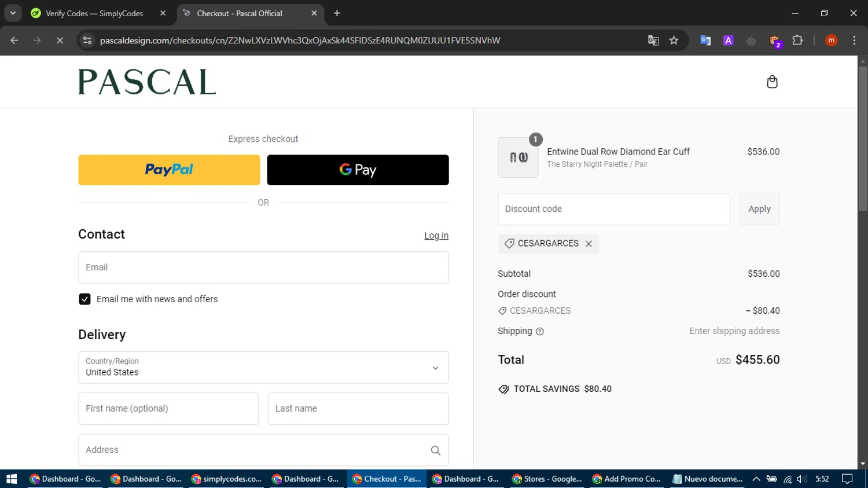Open a new browser tab
868x488 pixels.
(337, 13)
